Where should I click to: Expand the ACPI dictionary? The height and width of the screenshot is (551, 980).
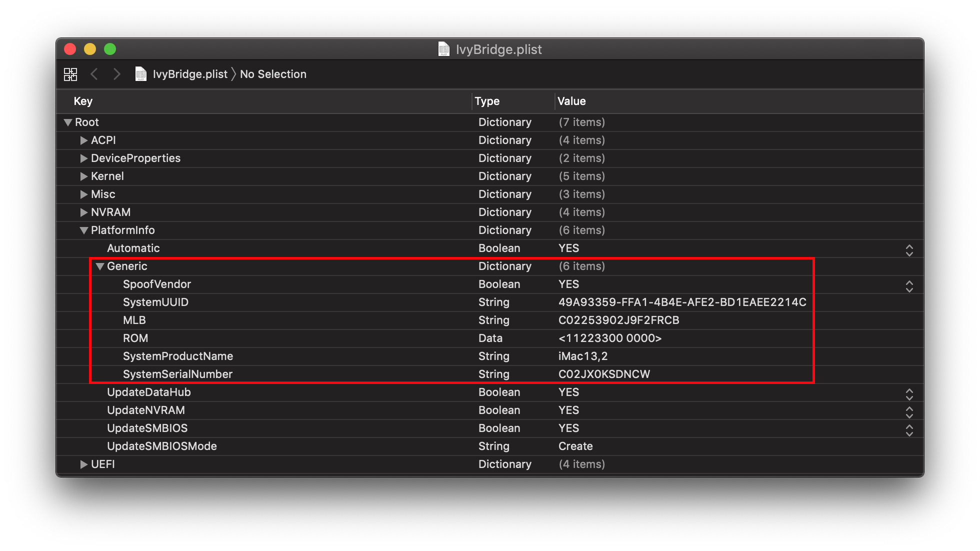(x=83, y=140)
